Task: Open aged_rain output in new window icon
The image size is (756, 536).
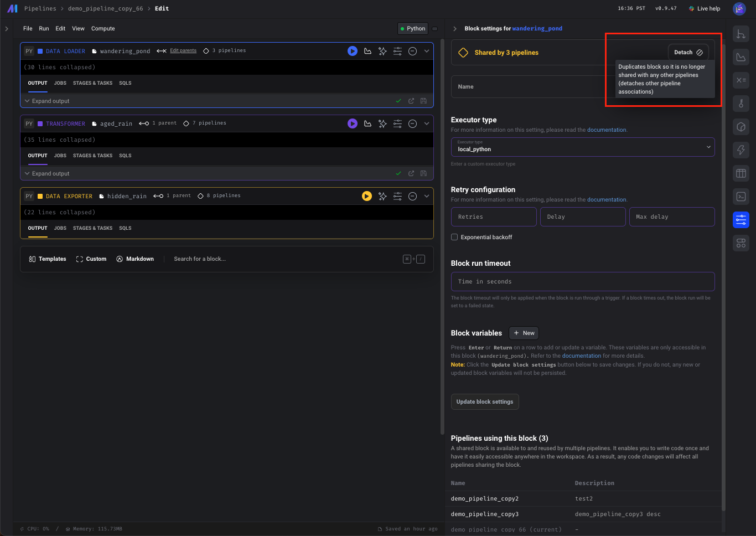Action: 411,173
